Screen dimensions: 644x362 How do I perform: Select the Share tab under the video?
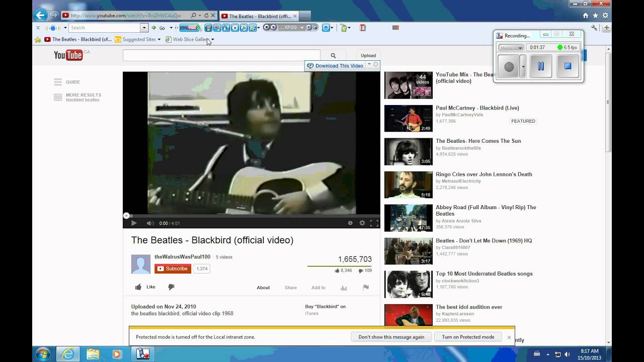(291, 288)
